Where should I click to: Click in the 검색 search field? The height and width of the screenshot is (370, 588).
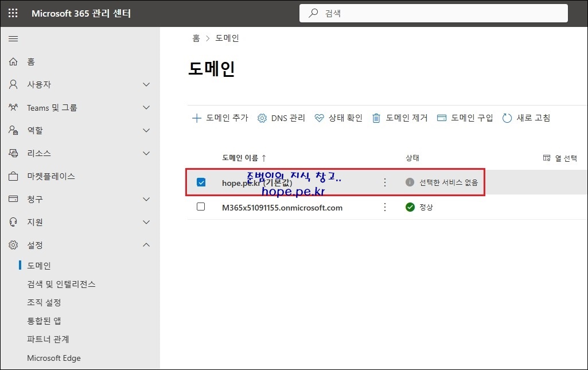(434, 13)
